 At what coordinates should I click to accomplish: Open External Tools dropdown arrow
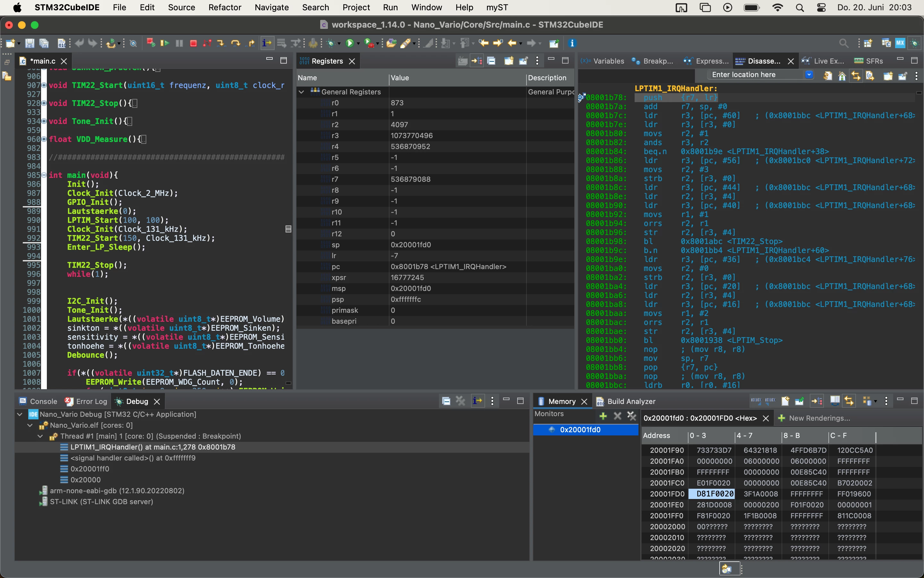pos(377,44)
